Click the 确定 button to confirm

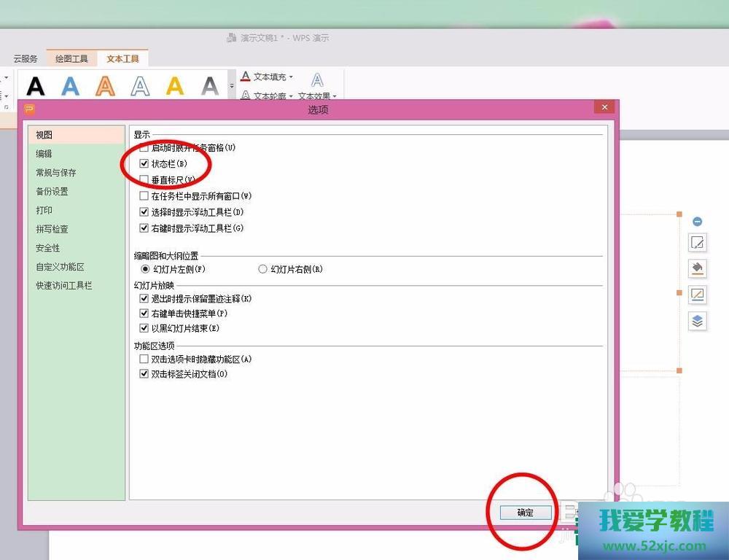pos(525,513)
